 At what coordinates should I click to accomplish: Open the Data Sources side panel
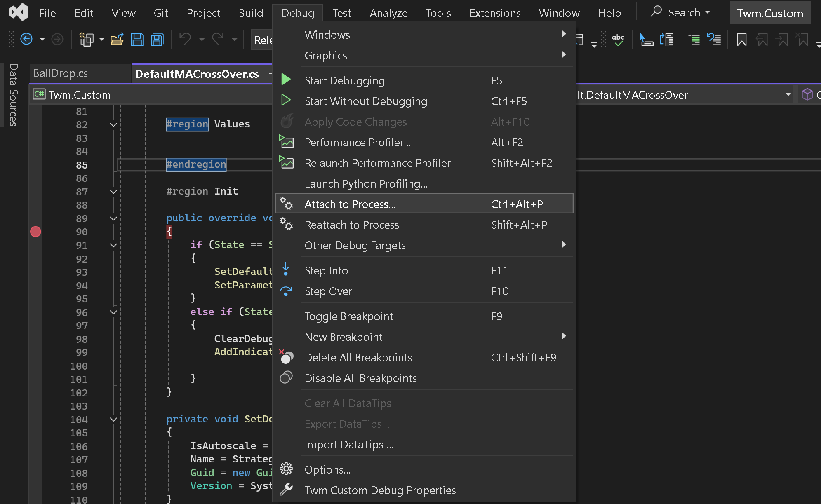[13, 94]
